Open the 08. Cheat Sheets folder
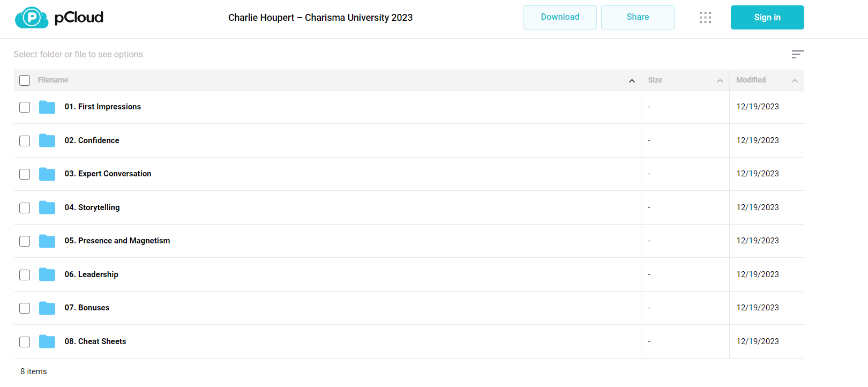The width and height of the screenshot is (868, 387). (95, 341)
